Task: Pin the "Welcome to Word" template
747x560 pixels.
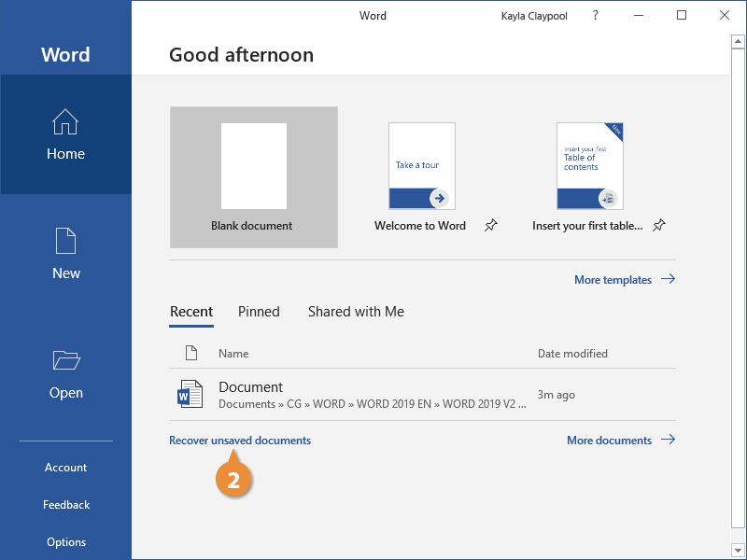Action: point(490,225)
